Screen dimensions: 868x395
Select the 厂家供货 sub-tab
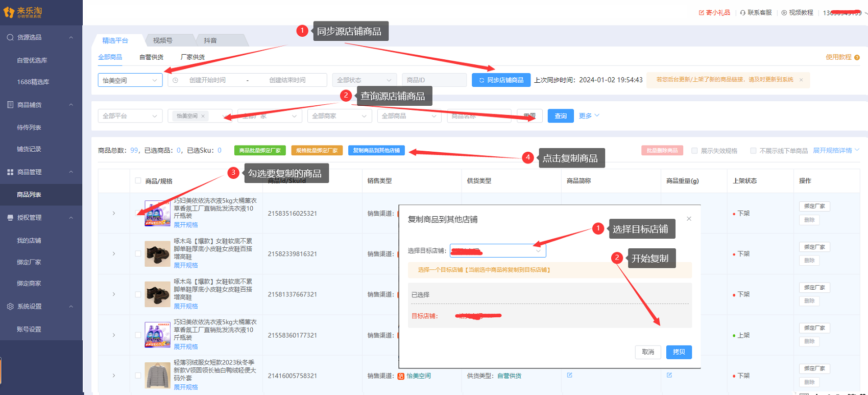coord(193,57)
